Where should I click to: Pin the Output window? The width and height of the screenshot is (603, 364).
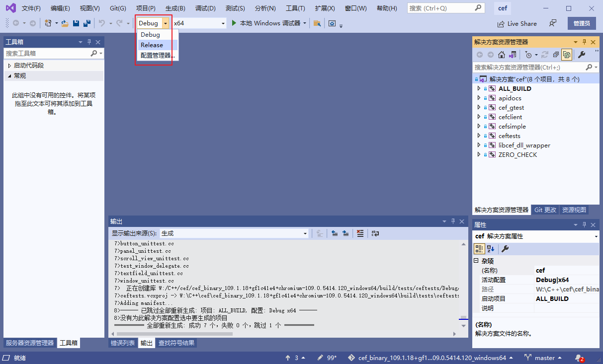(453, 221)
